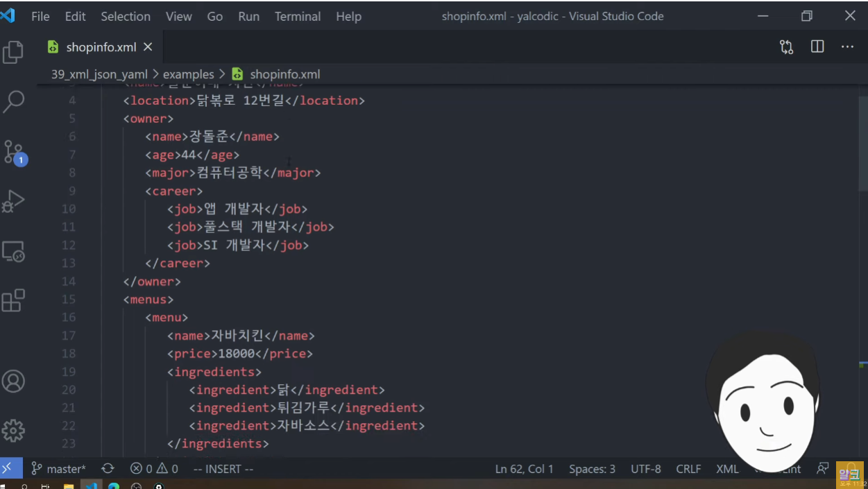The width and height of the screenshot is (868, 489).
Task: Open the Accounts icon above the gear
Action: click(12, 381)
